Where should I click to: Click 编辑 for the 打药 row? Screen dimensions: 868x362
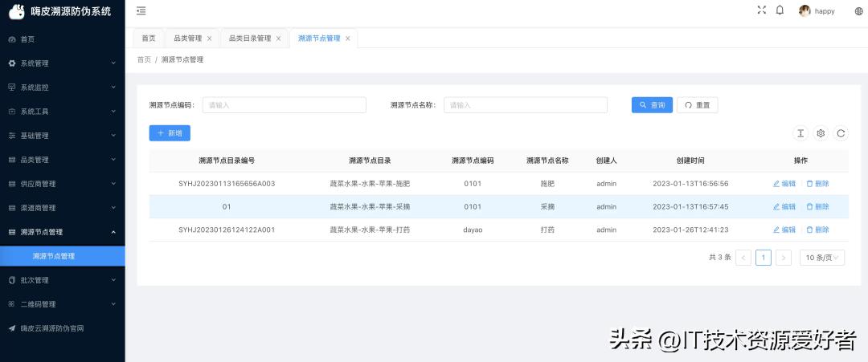pos(784,230)
